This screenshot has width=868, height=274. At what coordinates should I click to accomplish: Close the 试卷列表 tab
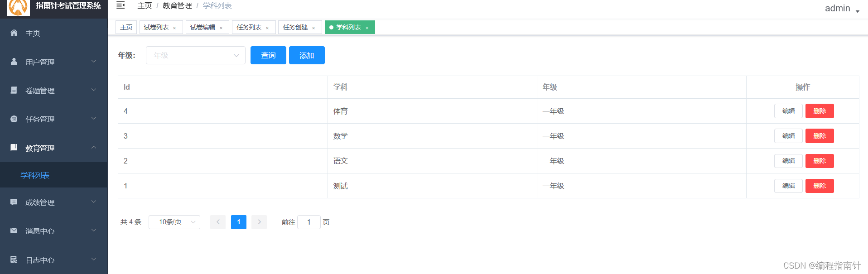(x=174, y=28)
